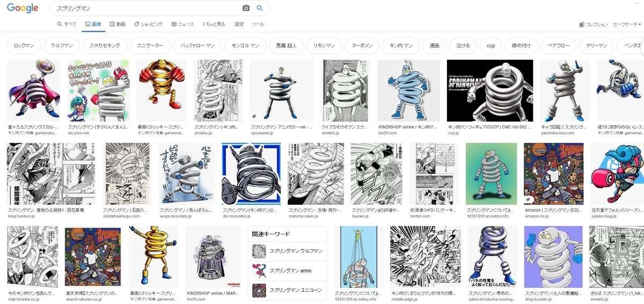Open the ショッピング tab
This screenshot has height=304, width=644.
point(149,24)
